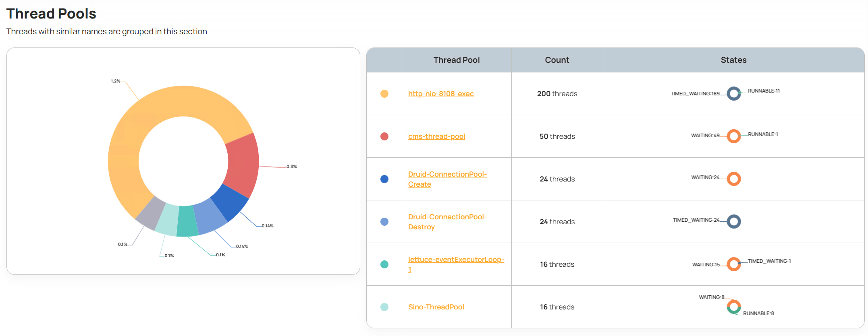The image size is (868, 336).
Task: Click the orange legend dot for http-nio-8108-exec
Action: tap(384, 94)
